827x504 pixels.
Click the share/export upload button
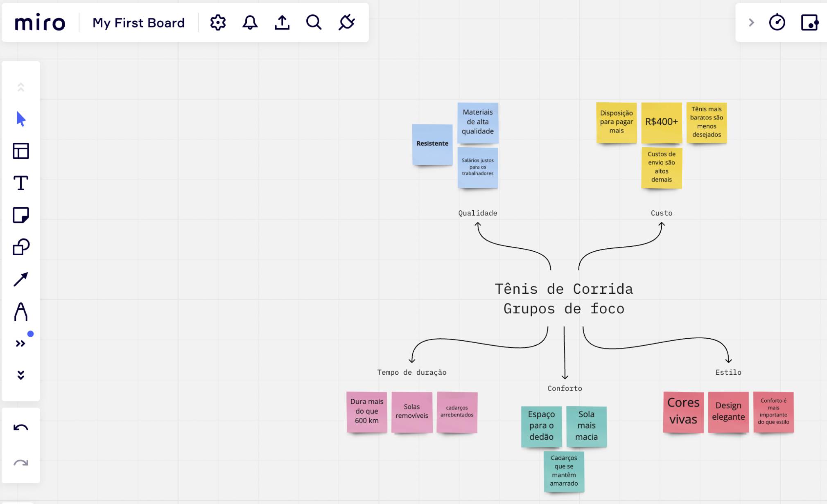[282, 22]
